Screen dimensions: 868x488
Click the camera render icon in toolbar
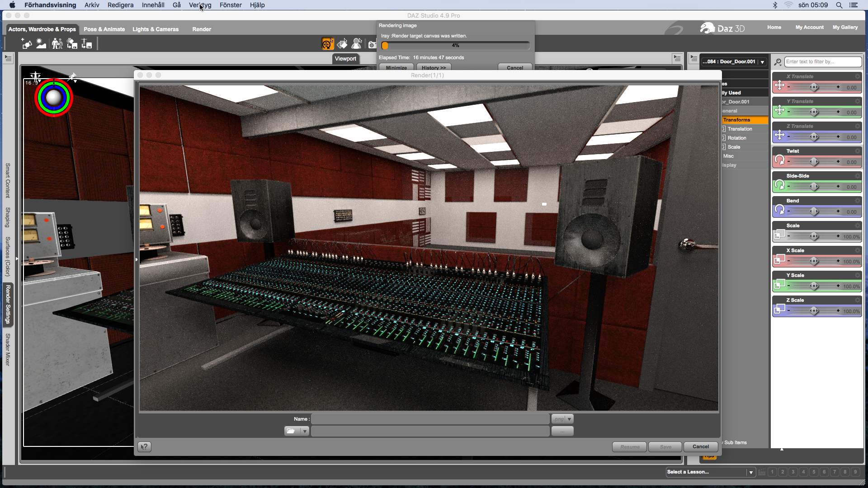pyautogui.click(x=372, y=44)
